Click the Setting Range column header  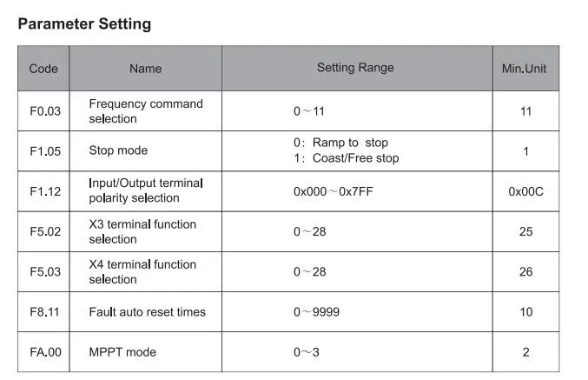pyautogui.click(x=357, y=69)
